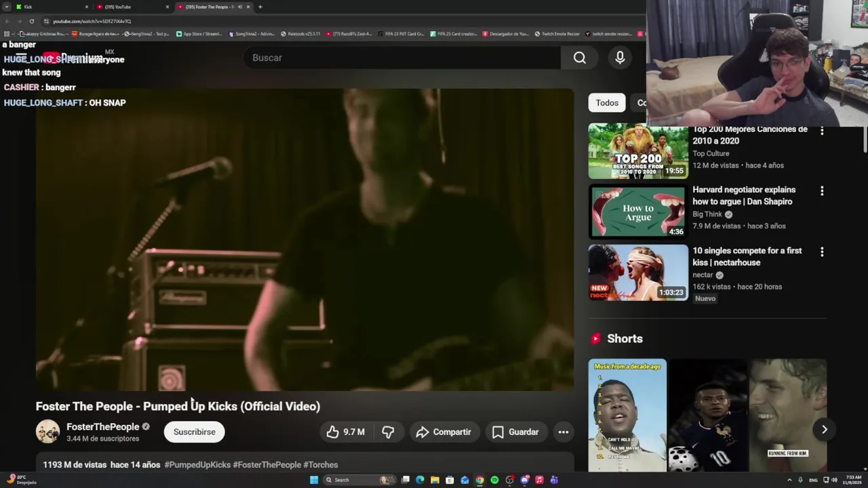868x488 pixels.
Task: Click the Suscribirse button
Action: point(194,432)
